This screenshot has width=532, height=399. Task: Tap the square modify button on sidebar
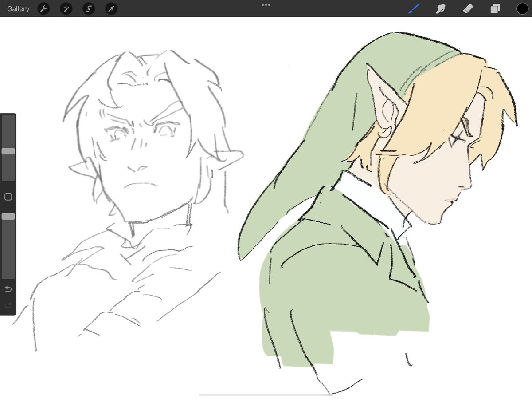tap(8, 197)
